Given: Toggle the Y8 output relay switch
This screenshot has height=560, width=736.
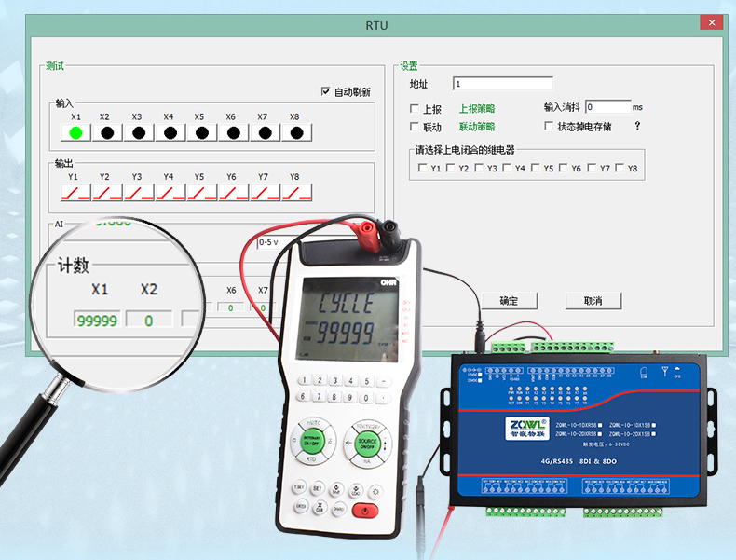Looking at the screenshot, I should [x=295, y=192].
